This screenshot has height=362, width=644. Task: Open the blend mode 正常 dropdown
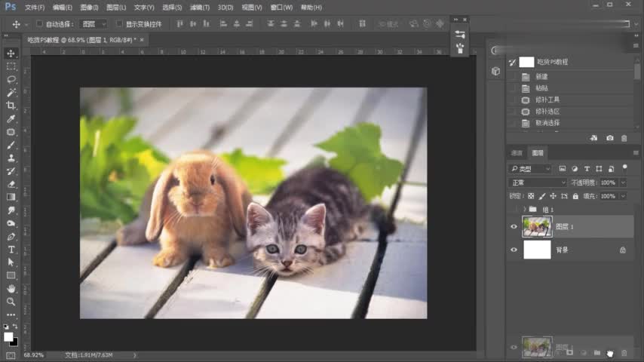point(538,183)
